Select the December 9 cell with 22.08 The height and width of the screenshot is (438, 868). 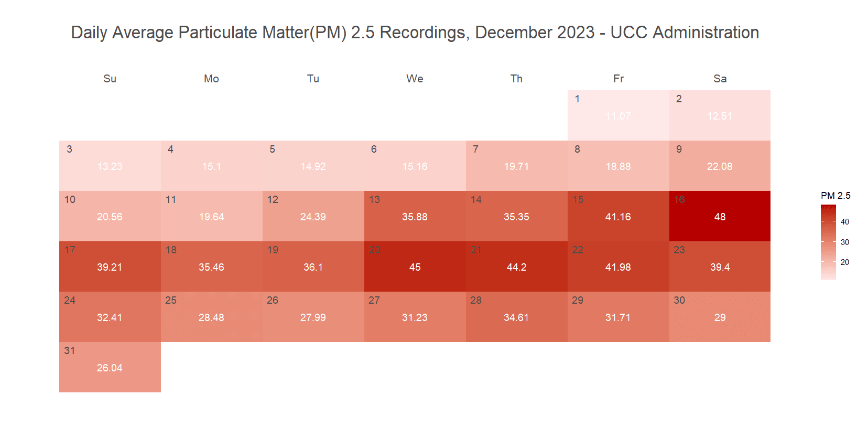[720, 166]
